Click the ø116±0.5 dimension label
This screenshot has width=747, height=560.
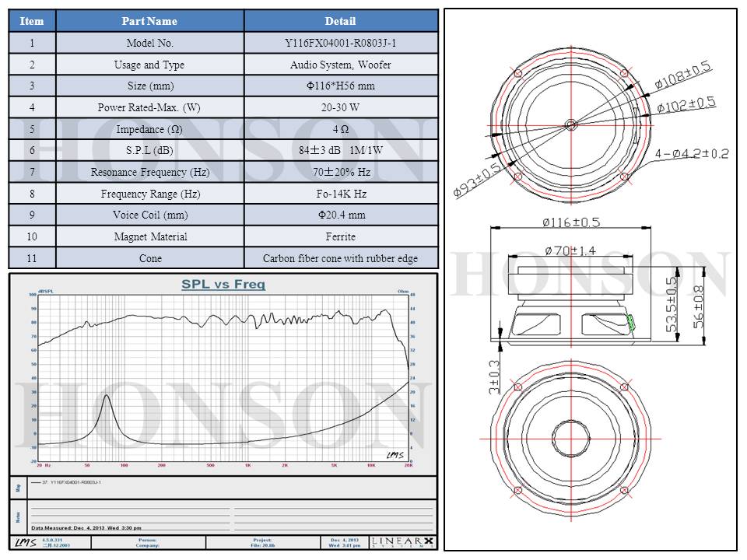(570, 222)
